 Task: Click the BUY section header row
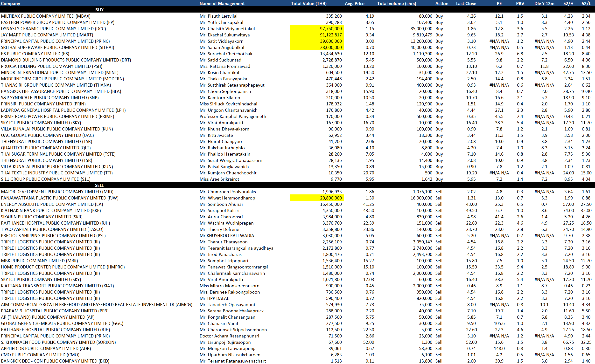tap(99, 10)
